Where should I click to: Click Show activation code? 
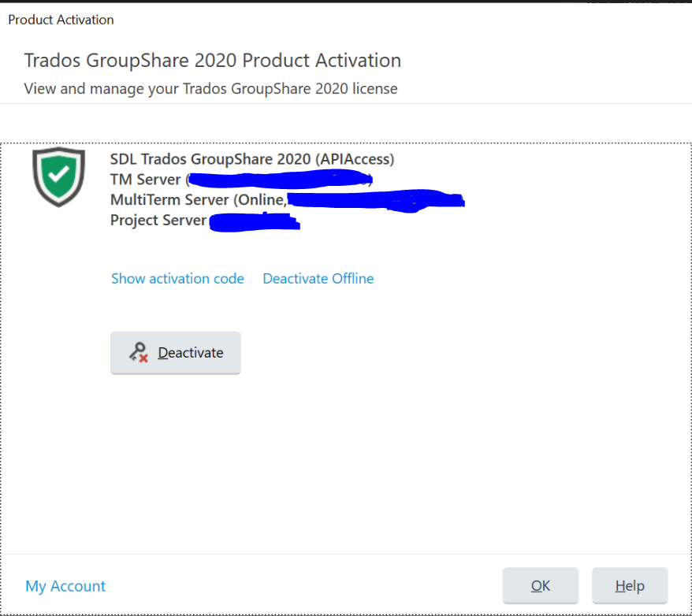click(177, 278)
